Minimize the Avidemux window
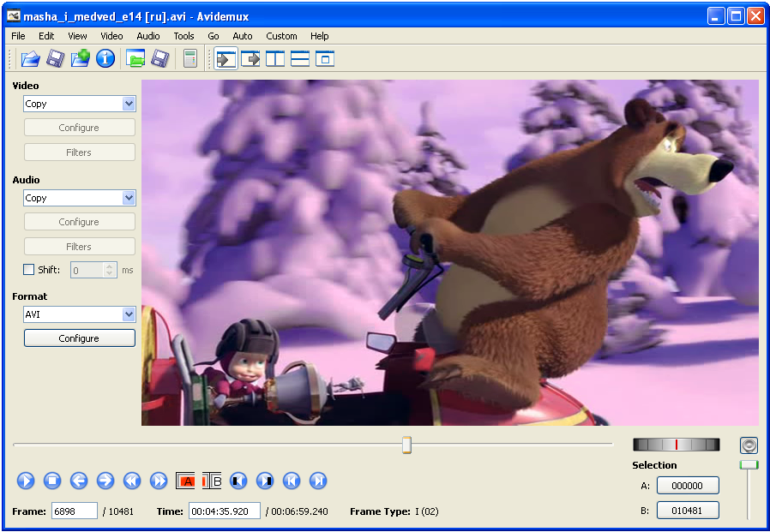This screenshot has width=770, height=532. 716,16
